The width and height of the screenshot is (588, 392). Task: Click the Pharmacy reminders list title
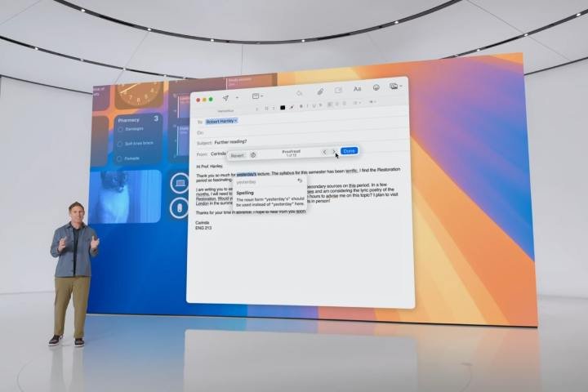pos(129,120)
